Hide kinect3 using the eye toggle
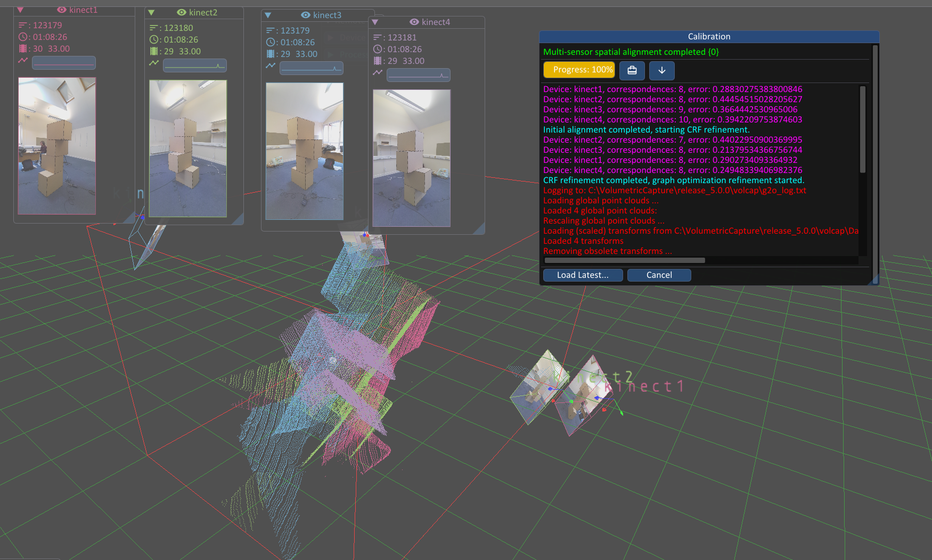 click(x=305, y=15)
